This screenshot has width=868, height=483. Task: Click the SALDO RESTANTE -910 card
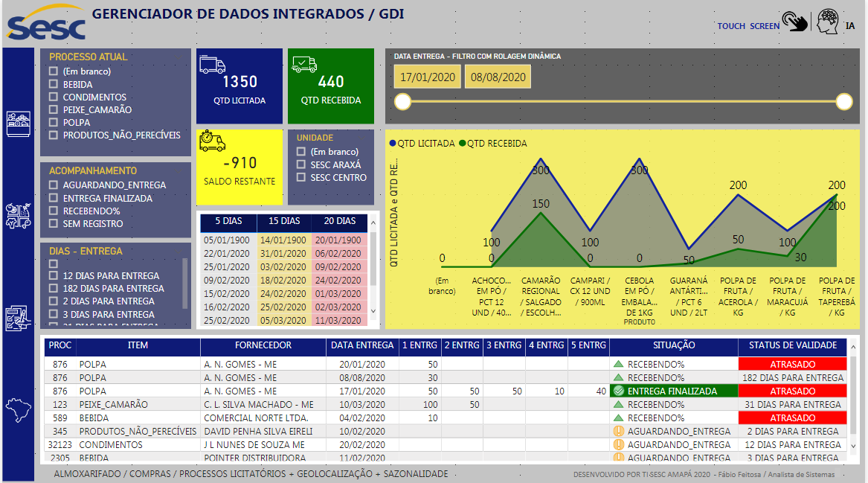coord(239,167)
